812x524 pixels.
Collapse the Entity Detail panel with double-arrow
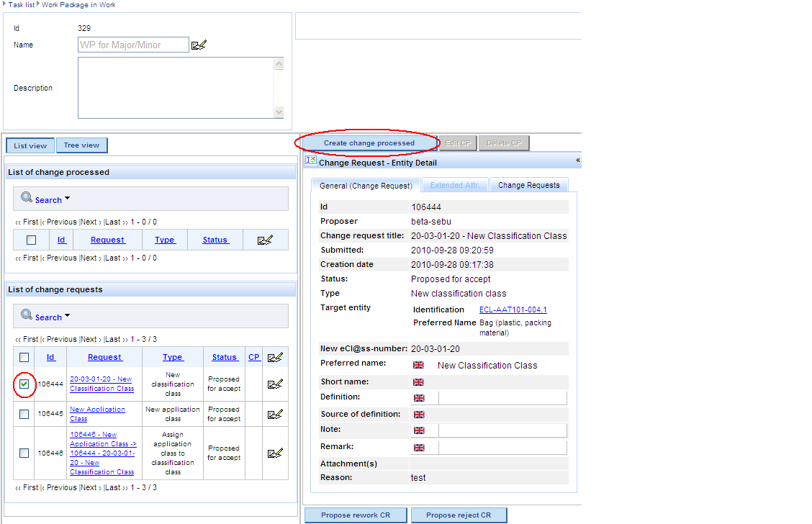click(x=577, y=161)
